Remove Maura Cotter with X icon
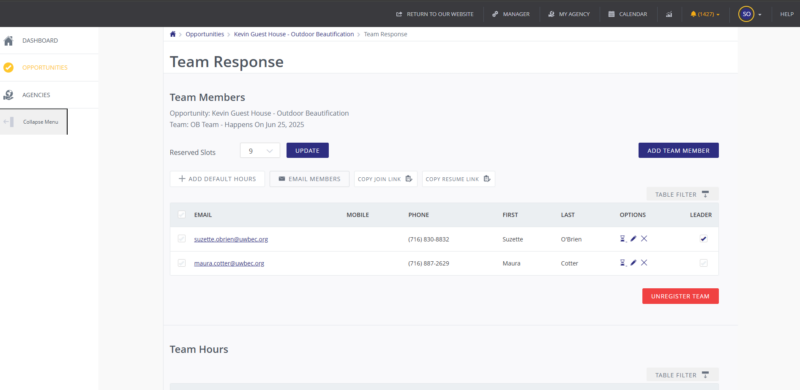This screenshot has width=800, height=390. (644, 262)
